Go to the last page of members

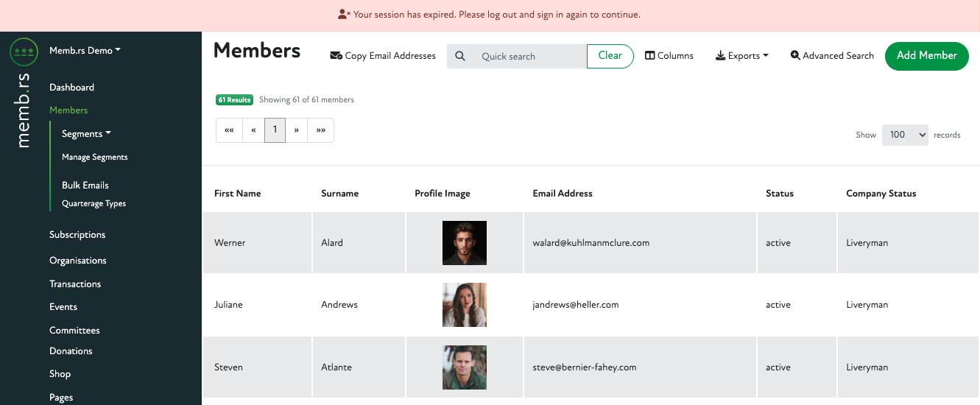(320, 130)
